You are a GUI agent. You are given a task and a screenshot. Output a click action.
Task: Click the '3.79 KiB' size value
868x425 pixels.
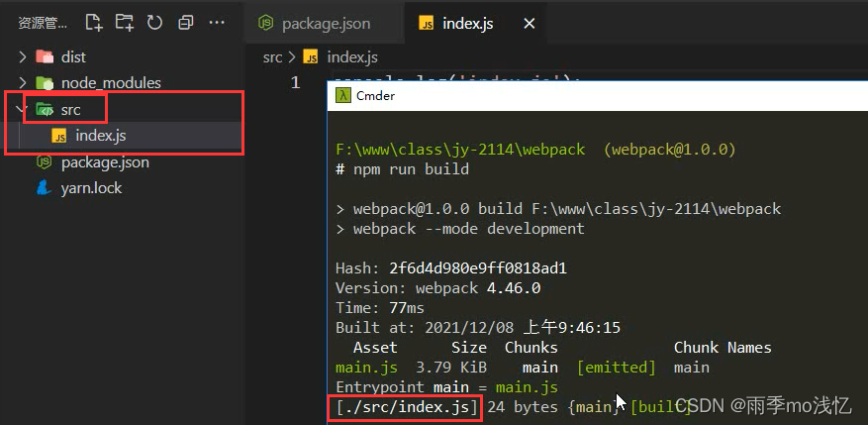(x=451, y=368)
